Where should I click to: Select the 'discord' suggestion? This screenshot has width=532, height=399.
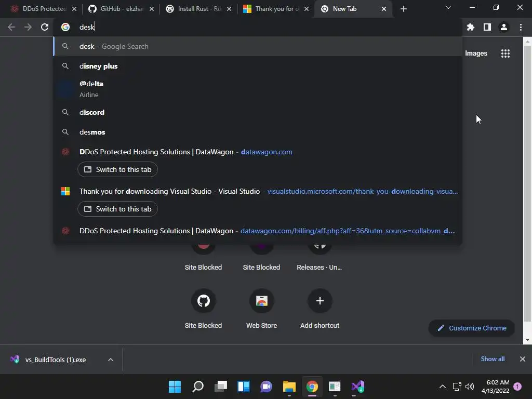[258, 112]
